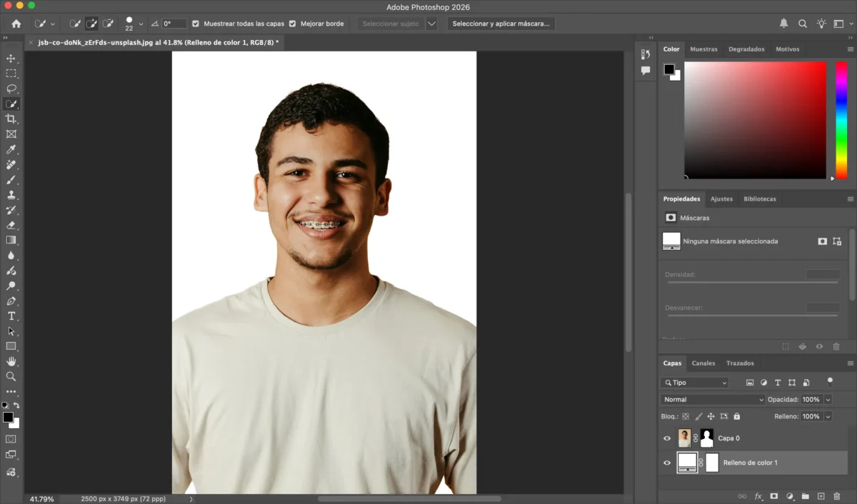Image resolution: width=857 pixels, height=504 pixels.
Task: Click the Delete layer trash icon
Action: pos(836,496)
